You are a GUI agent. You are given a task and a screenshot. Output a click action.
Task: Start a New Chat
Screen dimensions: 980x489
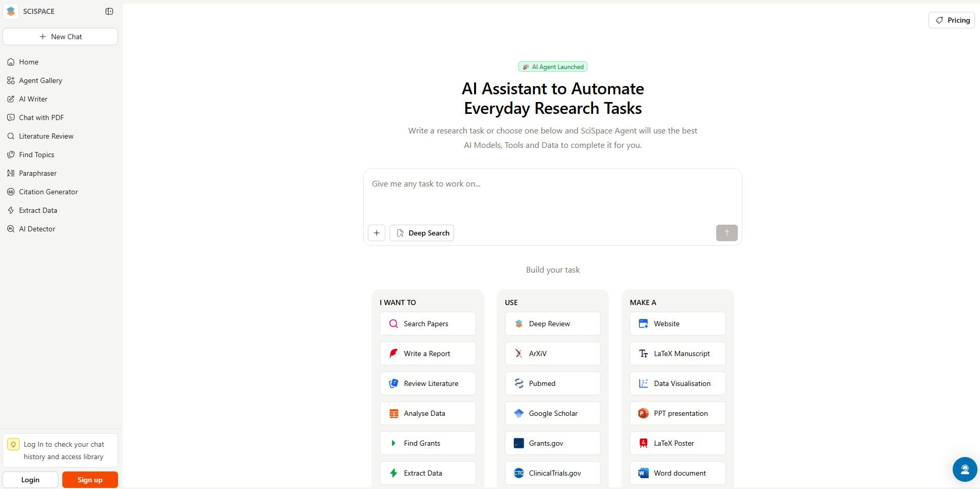click(x=60, y=37)
